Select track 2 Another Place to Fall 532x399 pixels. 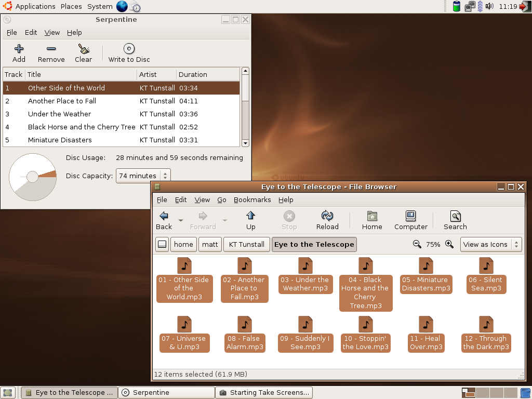pyautogui.click(x=121, y=101)
